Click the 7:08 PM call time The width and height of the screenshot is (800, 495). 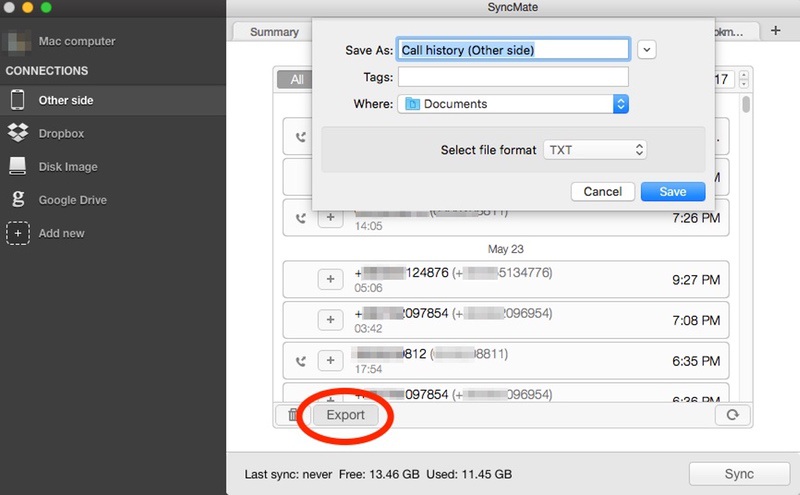(696, 320)
